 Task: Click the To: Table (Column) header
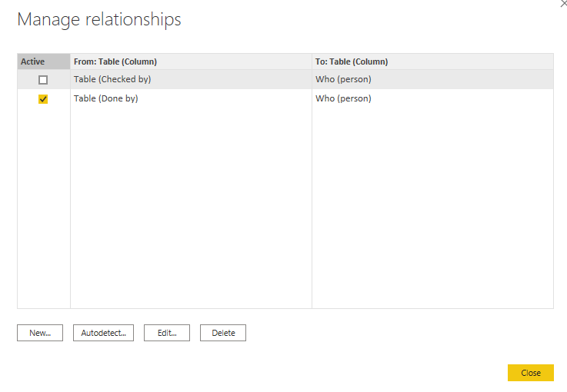[432, 61]
